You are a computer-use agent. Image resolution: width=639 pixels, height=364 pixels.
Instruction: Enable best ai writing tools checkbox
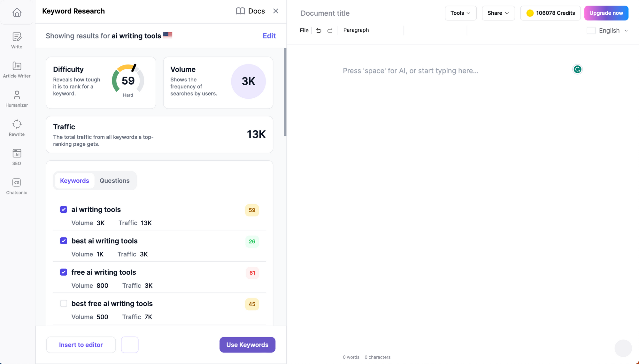pyautogui.click(x=64, y=241)
